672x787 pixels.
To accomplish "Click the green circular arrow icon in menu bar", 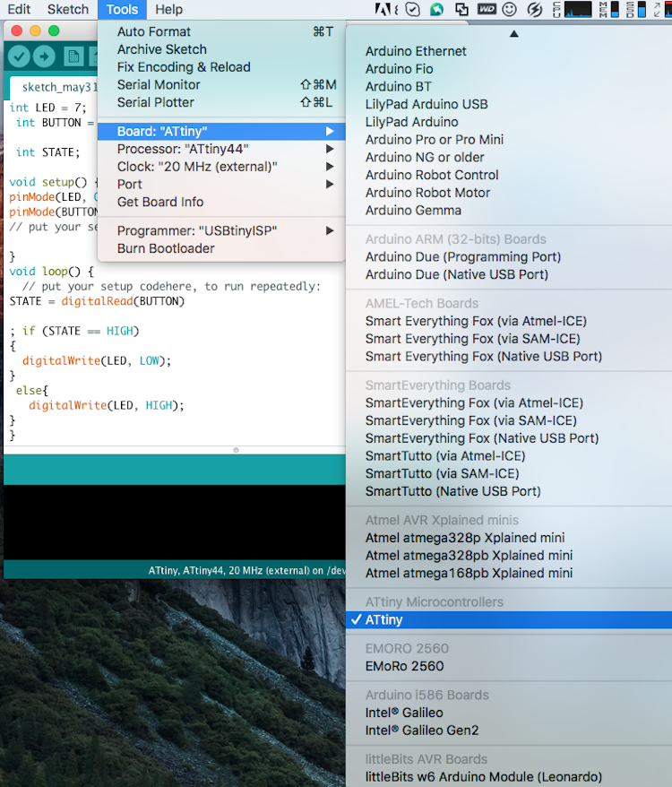I will coord(437,9).
